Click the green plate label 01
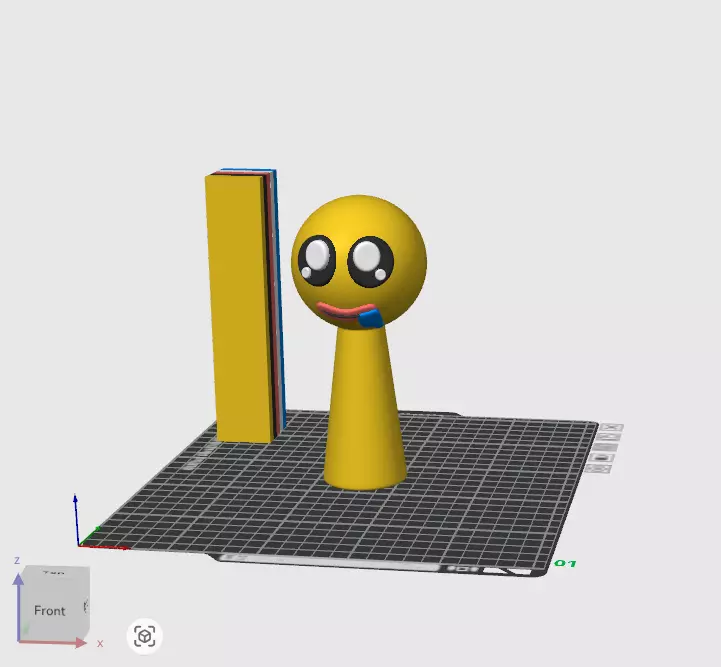 pos(565,564)
